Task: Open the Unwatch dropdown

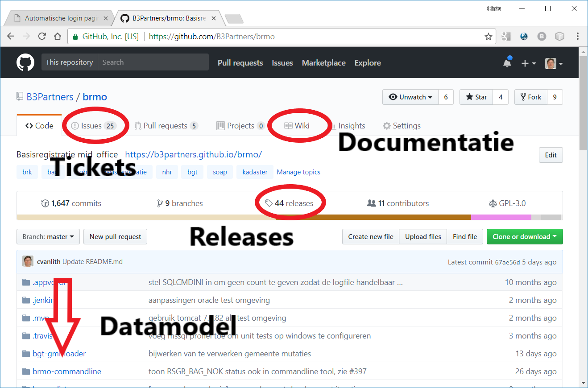Action: point(410,97)
